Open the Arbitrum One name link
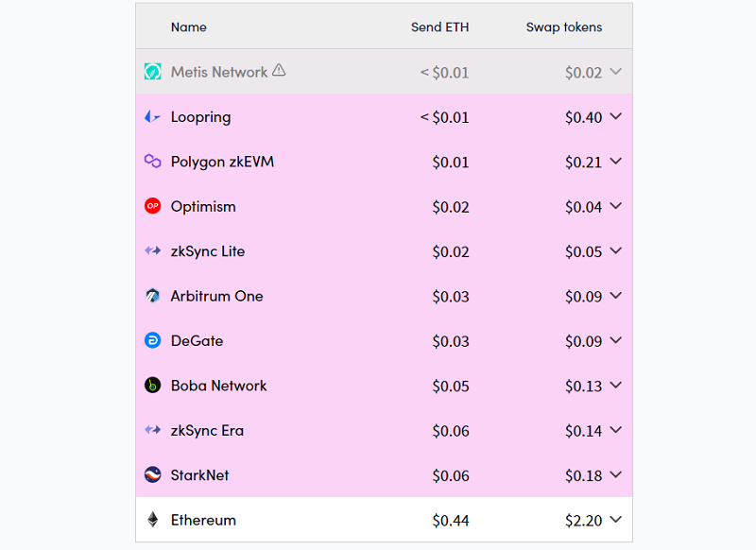756x550 pixels. pyautogui.click(x=216, y=296)
